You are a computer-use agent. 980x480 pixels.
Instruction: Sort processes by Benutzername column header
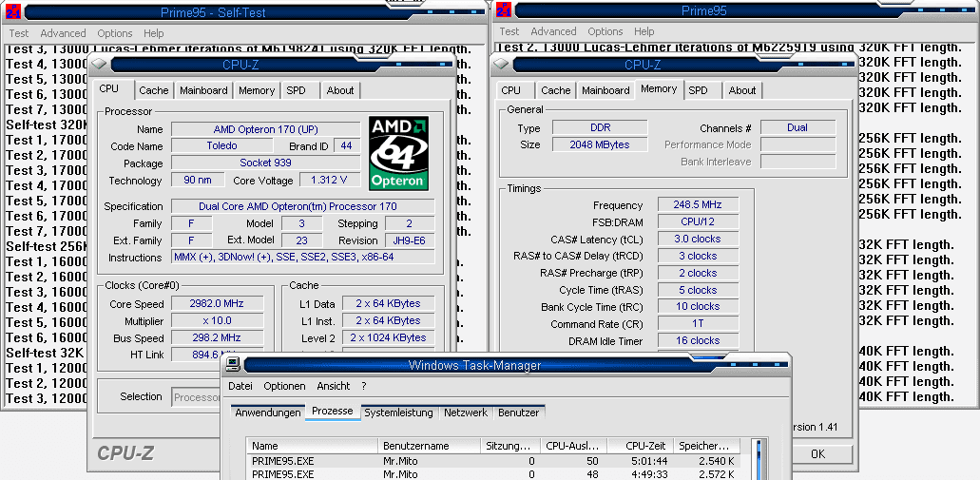point(429,446)
